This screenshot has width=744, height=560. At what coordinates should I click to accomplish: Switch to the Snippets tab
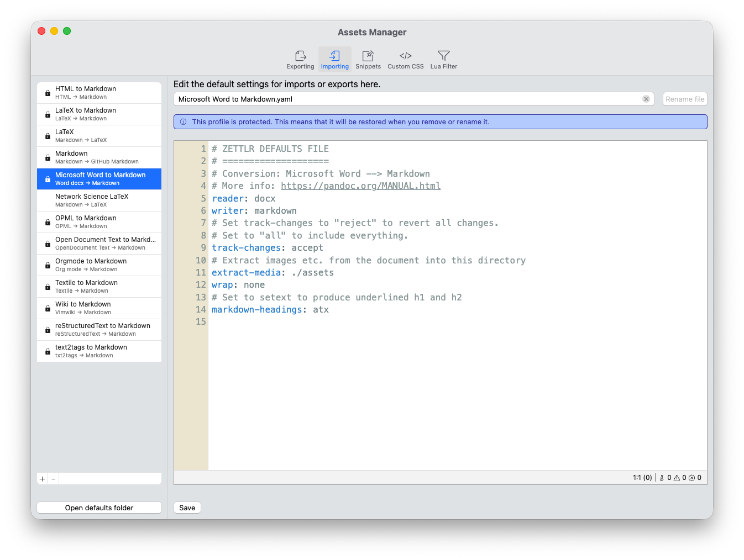(368, 60)
